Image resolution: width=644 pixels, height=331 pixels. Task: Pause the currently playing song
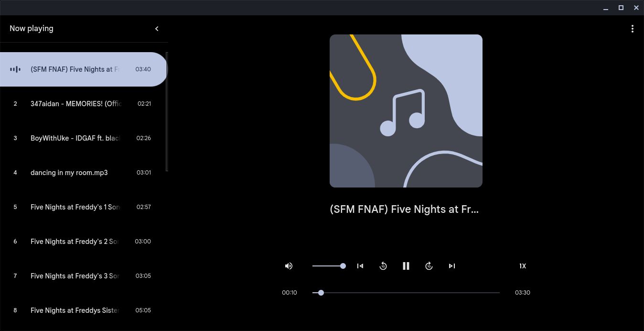coord(406,266)
